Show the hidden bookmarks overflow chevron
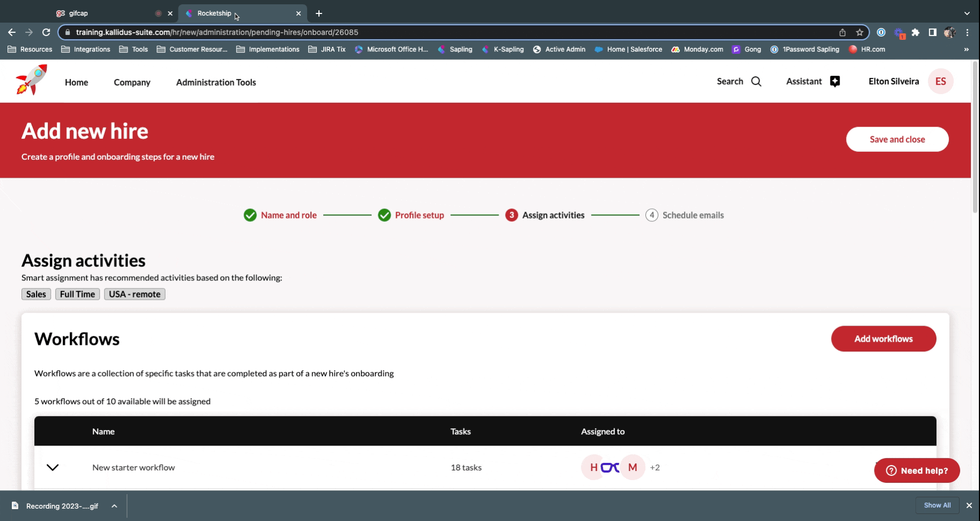980x521 pixels. pos(966,50)
